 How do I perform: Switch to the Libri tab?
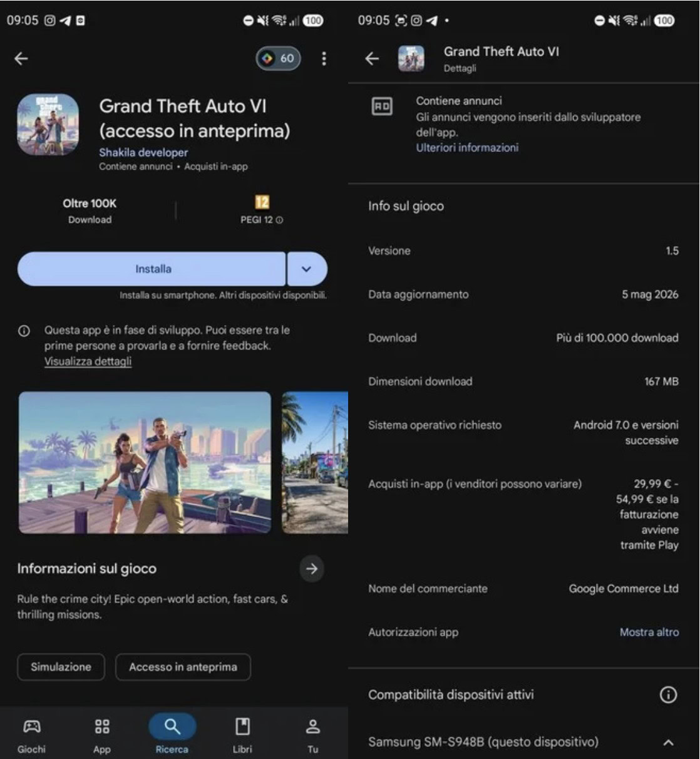(x=242, y=735)
